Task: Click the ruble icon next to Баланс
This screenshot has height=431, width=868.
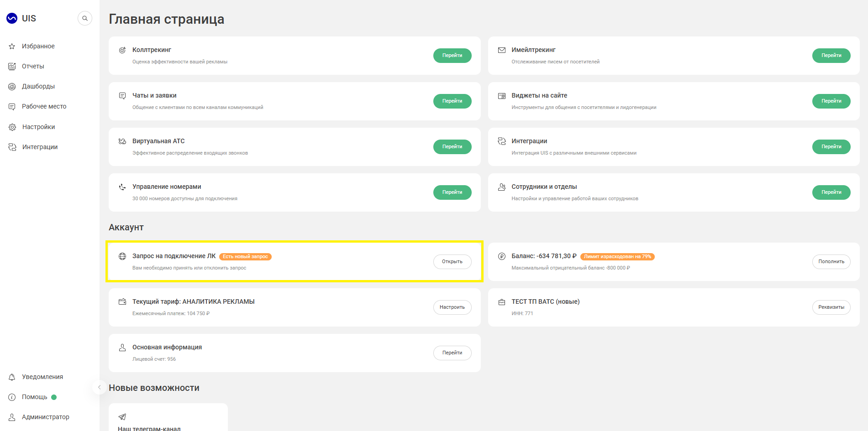Action: point(502,256)
